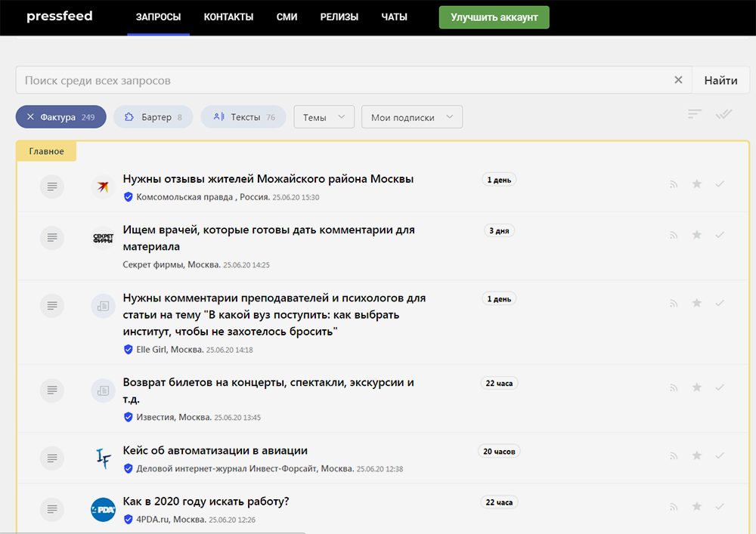Click the 4PDA.ru, Москва source text
This screenshot has width=756, height=534.
pyautogui.click(x=171, y=520)
